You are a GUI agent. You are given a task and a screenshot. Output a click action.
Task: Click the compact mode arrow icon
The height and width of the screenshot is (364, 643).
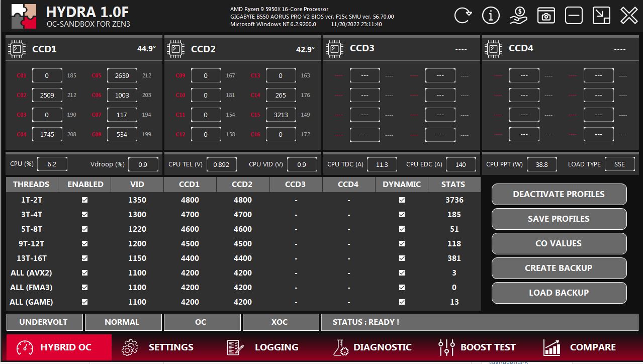pyautogui.click(x=601, y=16)
